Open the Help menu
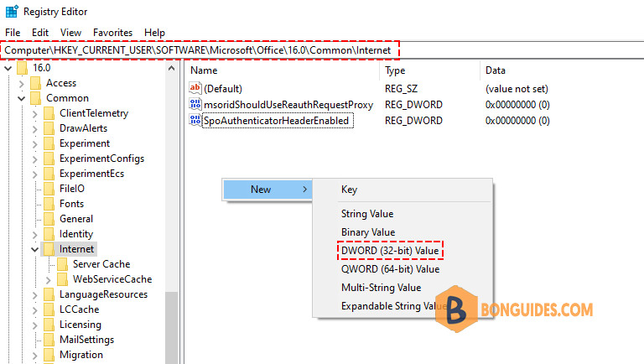This screenshot has width=644, height=364. pos(154,33)
